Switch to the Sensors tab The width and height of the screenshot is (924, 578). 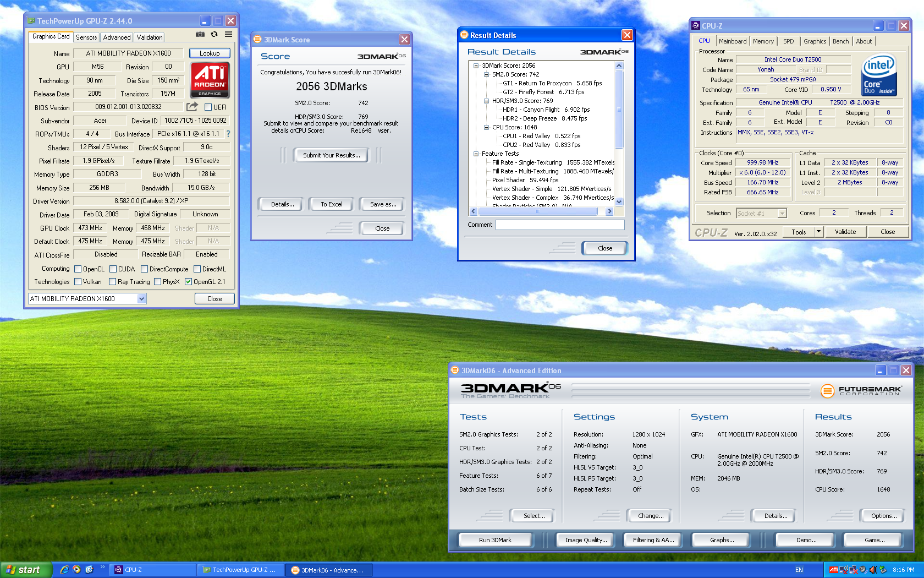86,37
